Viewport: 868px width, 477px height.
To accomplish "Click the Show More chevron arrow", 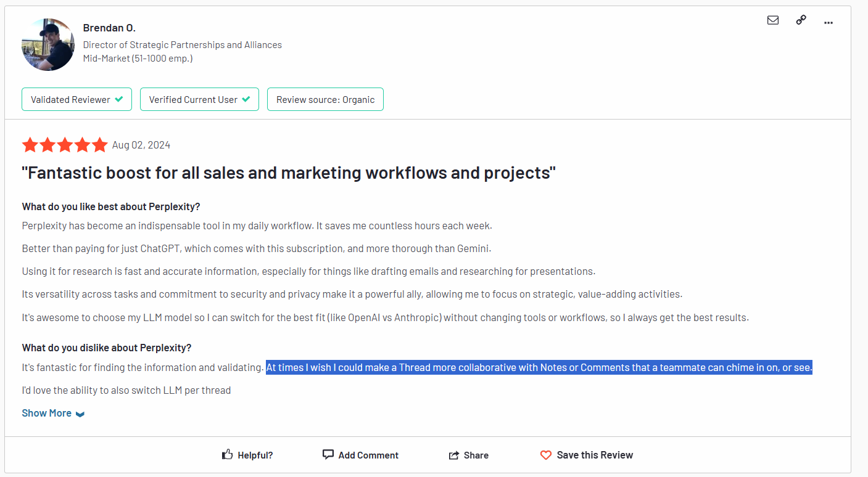I will coord(80,414).
